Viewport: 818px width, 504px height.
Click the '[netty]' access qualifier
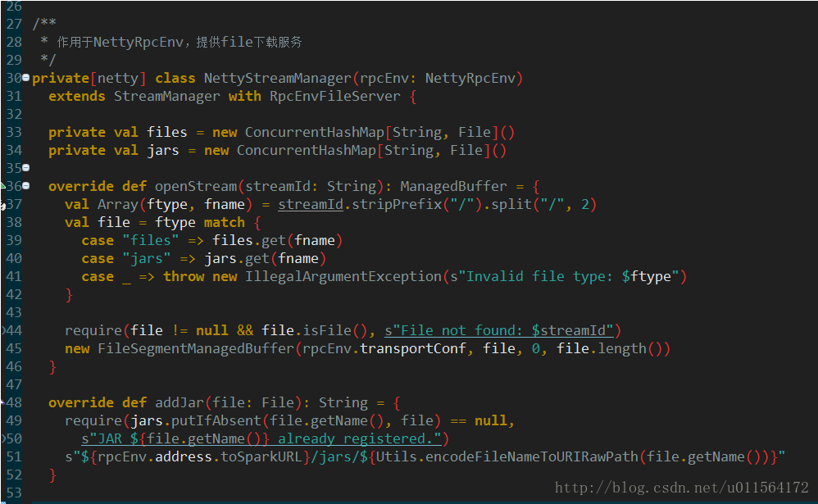click(x=118, y=78)
